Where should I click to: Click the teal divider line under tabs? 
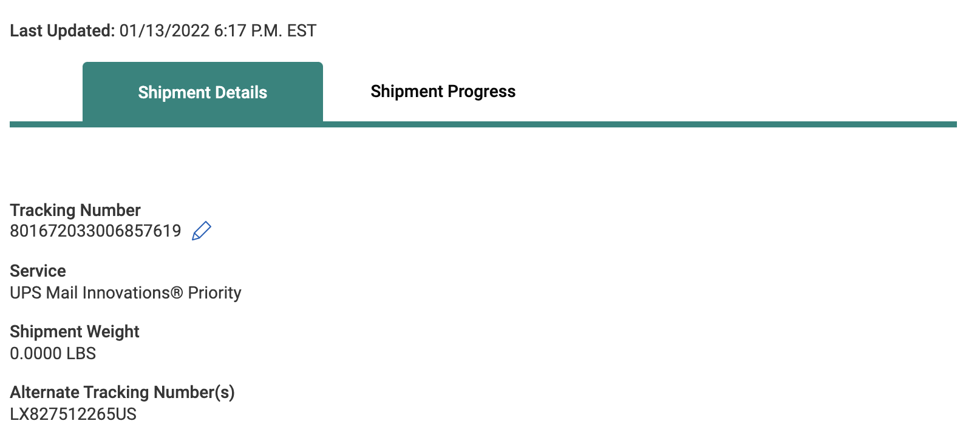coord(607,124)
